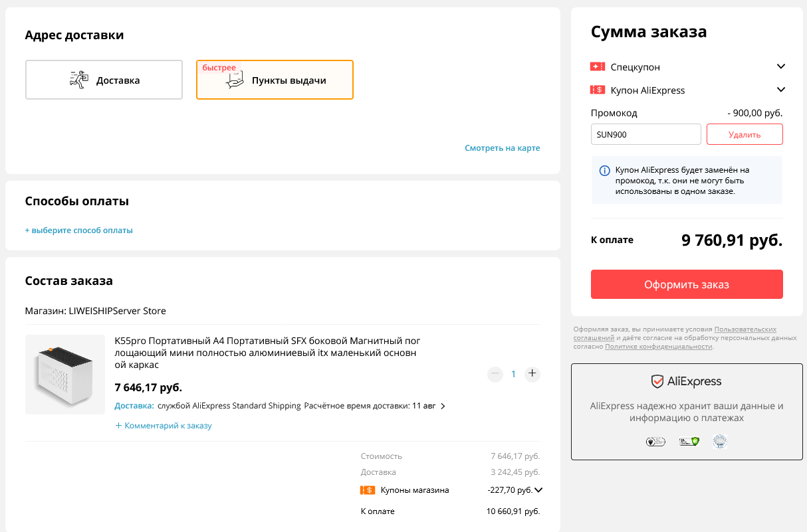Click the courier delivery icon

(78, 80)
